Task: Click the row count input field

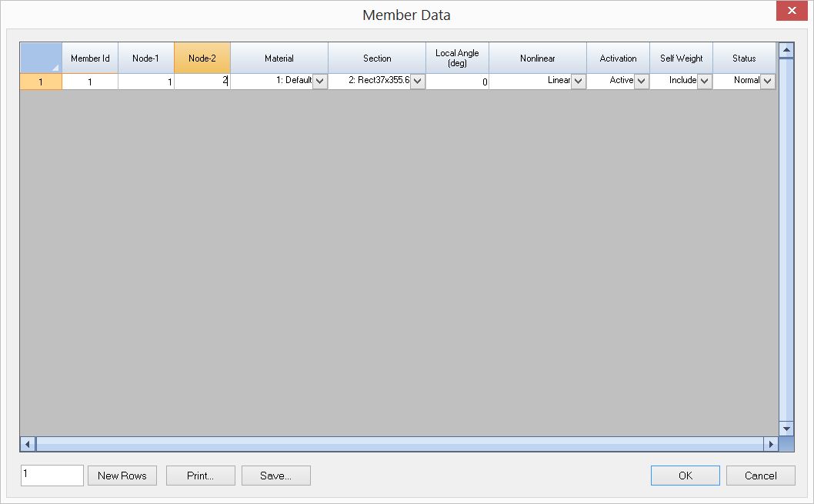Action: pyautogui.click(x=52, y=476)
